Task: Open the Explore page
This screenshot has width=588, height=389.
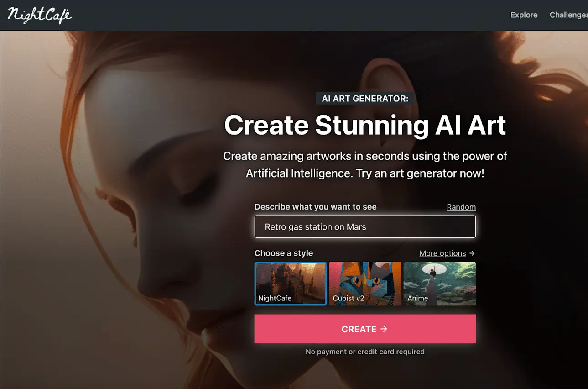Action: click(524, 15)
